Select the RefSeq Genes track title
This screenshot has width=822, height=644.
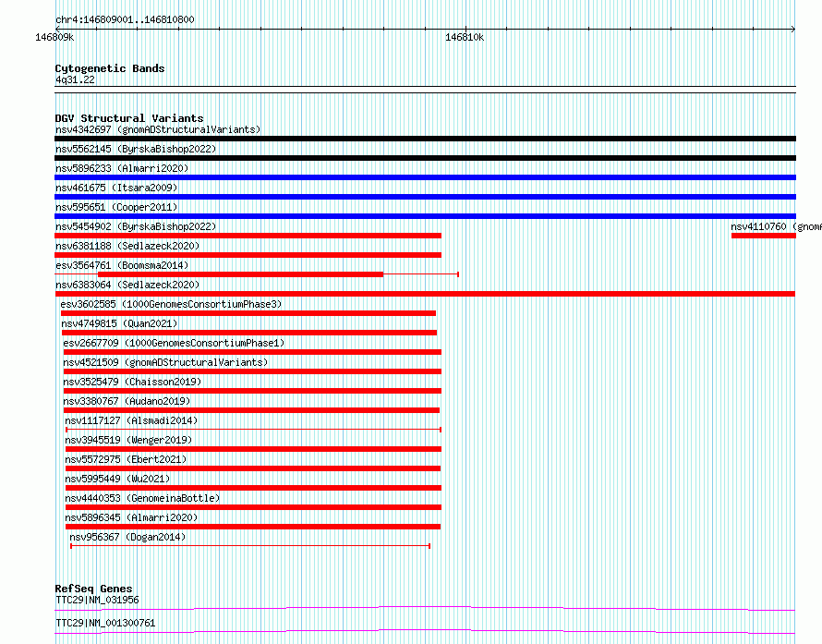click(93, 589)
